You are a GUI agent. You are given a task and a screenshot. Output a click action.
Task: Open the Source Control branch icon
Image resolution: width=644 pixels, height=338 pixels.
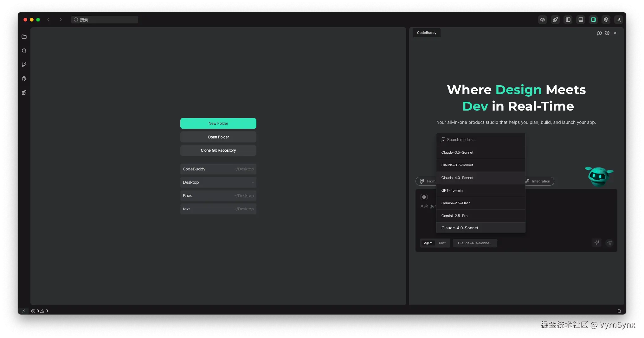(24, 65)
